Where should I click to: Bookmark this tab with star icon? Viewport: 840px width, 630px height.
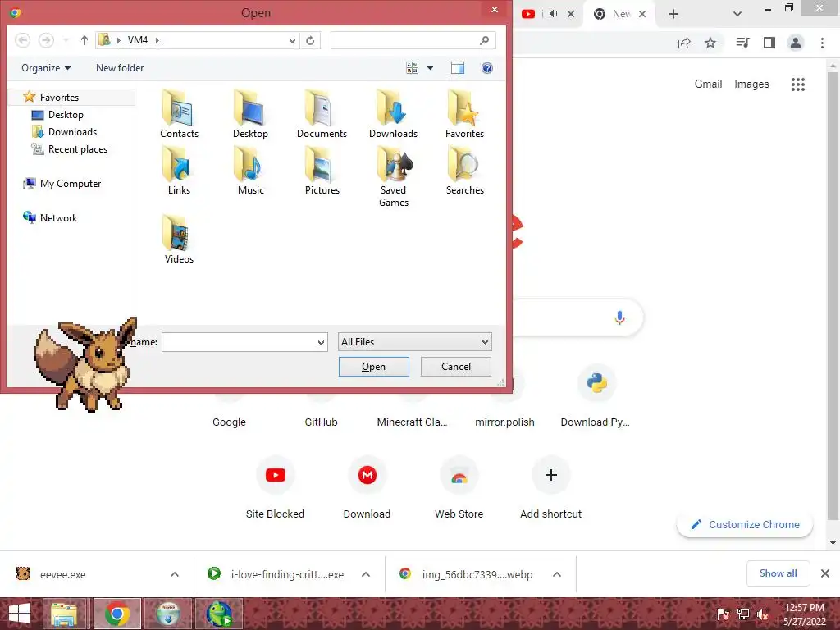(x=710, y=43)
